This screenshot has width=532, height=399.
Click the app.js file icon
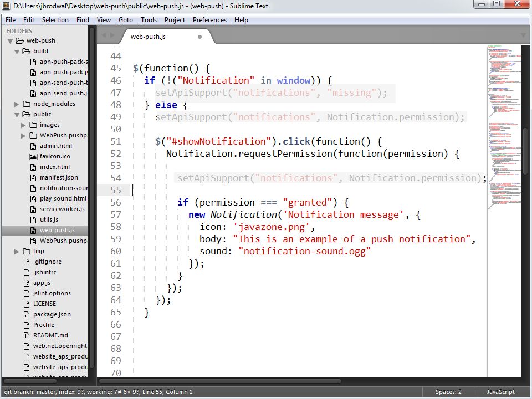pyautogui.click(x=27, y=283)
